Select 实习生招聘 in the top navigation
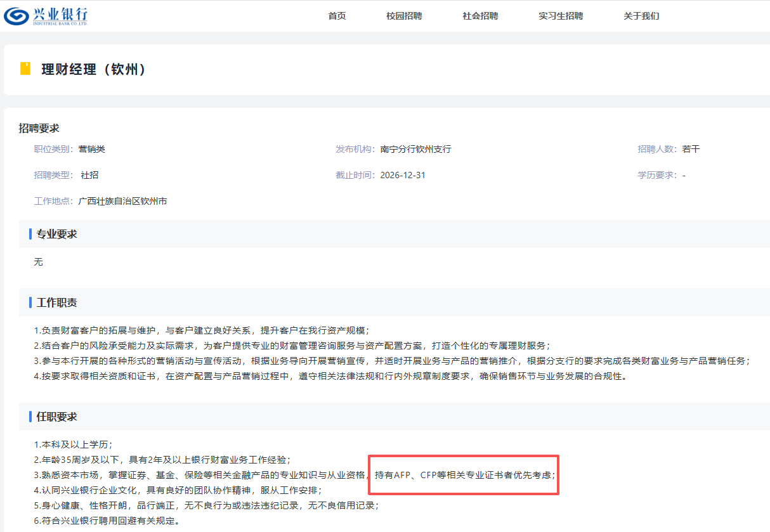Screen dimensions: 770x532 click(561, 16)
